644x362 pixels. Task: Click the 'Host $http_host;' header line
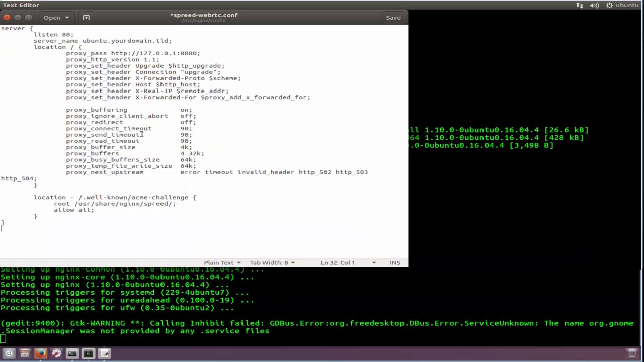point(133,84)
